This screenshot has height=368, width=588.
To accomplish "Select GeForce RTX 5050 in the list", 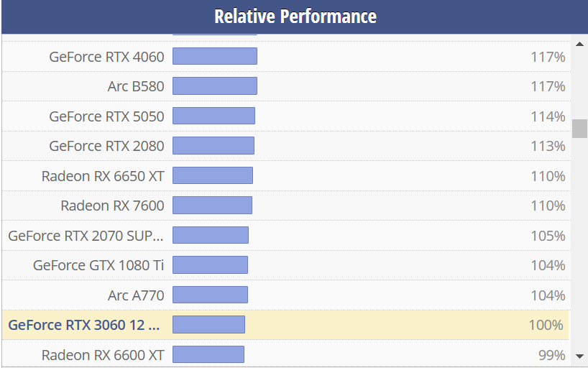I will coord(106,116).
